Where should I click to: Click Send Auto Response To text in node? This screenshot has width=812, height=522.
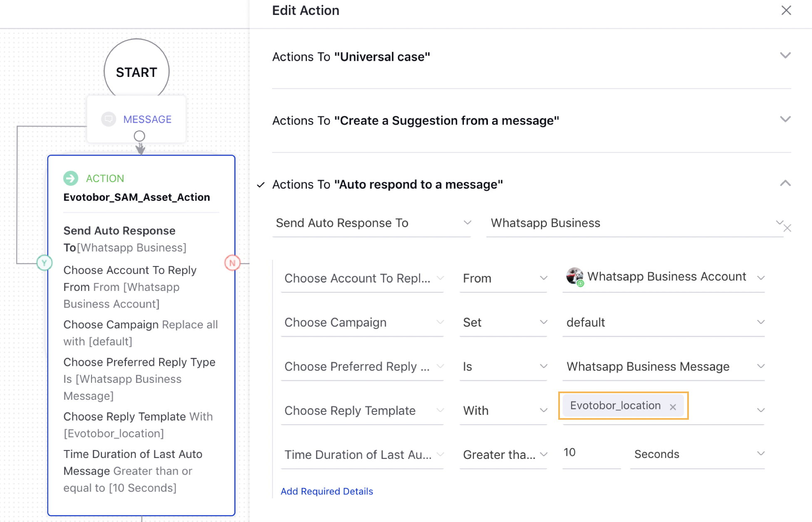125,239
